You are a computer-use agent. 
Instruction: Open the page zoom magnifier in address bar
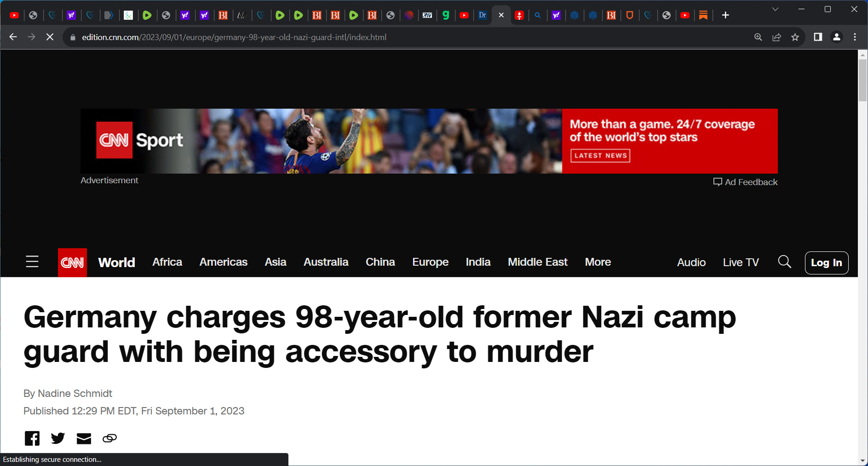coord(758,37)
